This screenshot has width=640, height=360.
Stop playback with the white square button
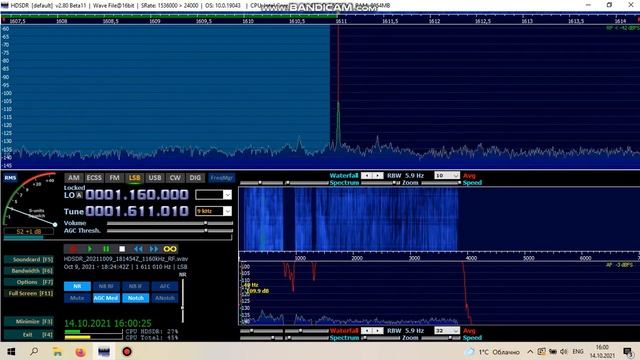pos(122,249)
